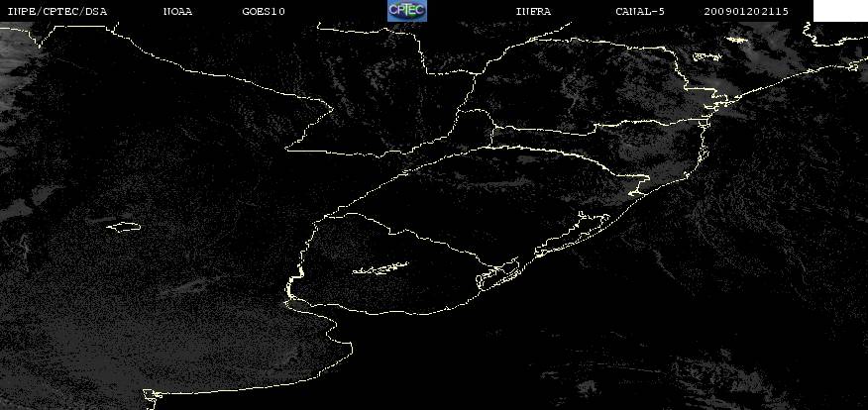
Task: Click the CPTEC logo in the header
Action: tap(407, 11)
